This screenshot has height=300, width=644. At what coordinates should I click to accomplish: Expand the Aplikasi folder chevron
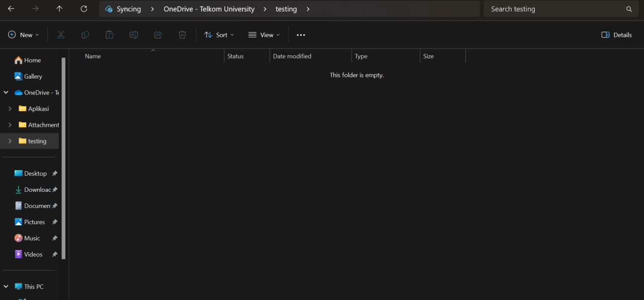point(10,108)
